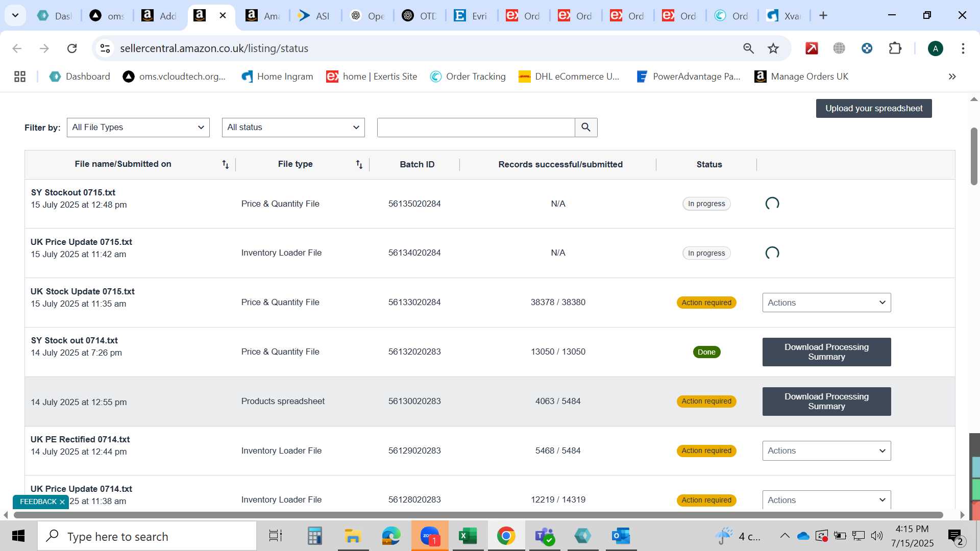Switch to the oms browser tab
The image size is (980, 551).
(x=107, y=16)
